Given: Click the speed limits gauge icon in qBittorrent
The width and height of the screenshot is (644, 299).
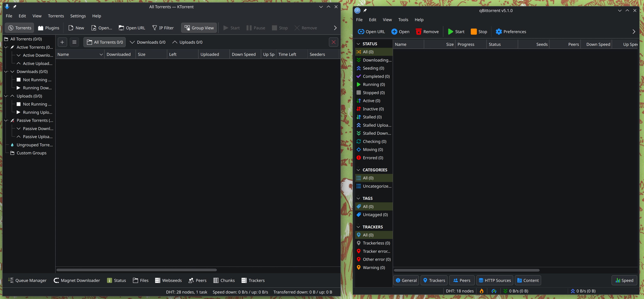Looking at the screenshot, I should pyautogui.click(x=494, y=291).
